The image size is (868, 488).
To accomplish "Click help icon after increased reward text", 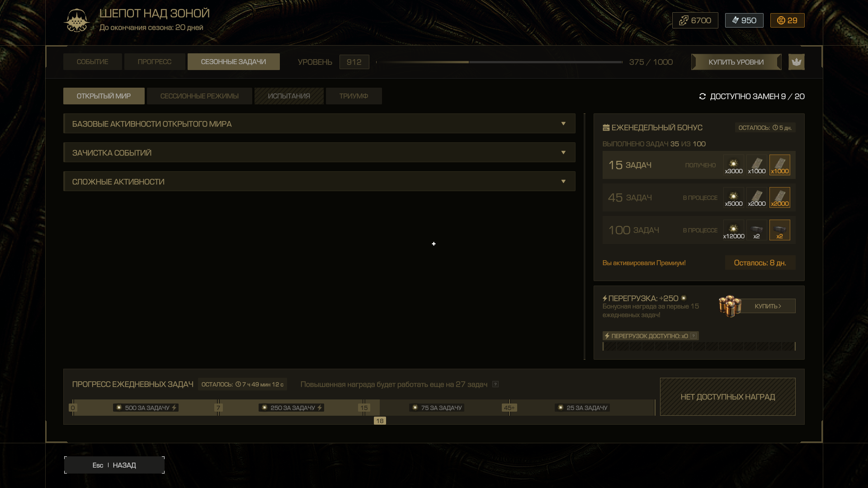I will point(495,384).
